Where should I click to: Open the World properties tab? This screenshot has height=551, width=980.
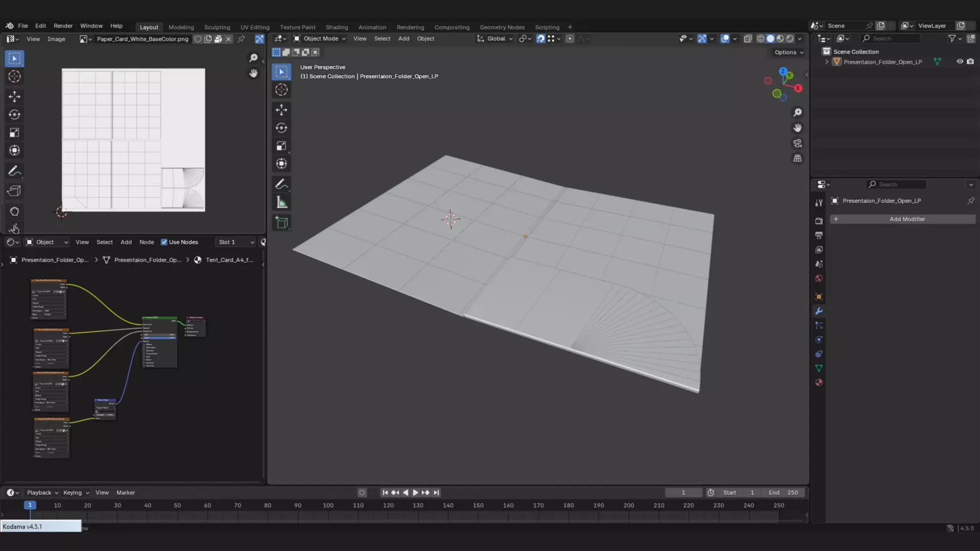(819, 278)
